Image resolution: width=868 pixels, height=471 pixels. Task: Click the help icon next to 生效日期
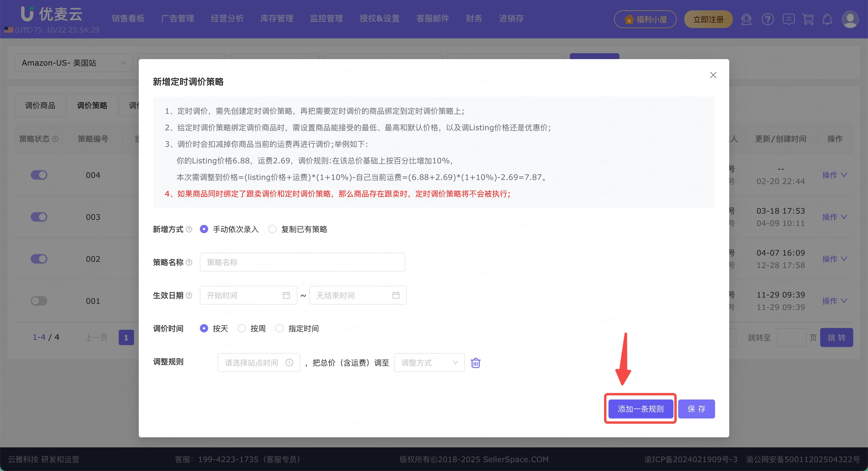coord(189,296)
